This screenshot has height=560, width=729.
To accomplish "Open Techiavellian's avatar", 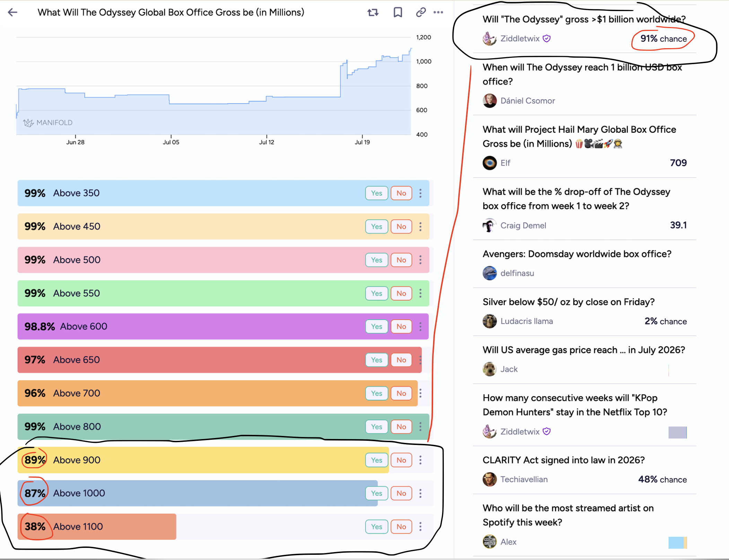I will pyautogui.click(x=490, y=479).
